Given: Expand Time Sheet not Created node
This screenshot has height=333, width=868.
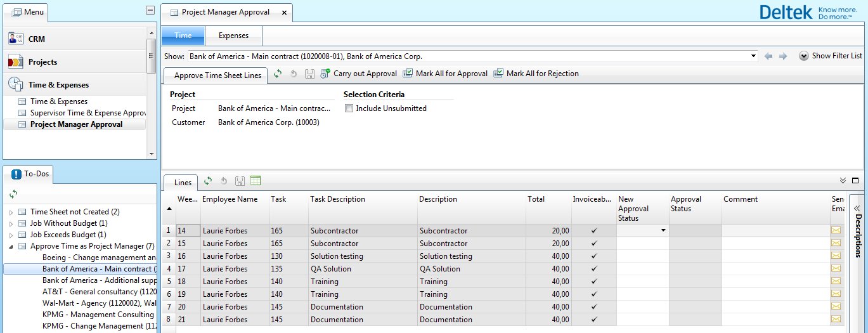Looking at the screenshot, I should (x=11, y=212).
